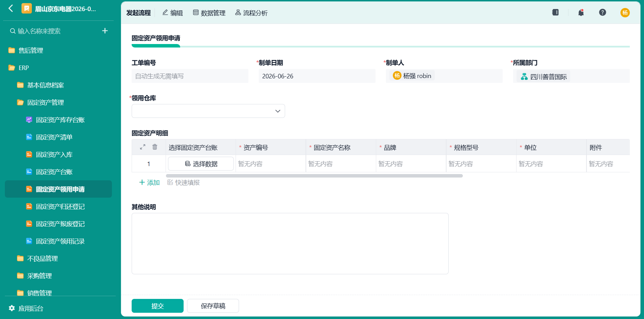
Task: Click the 固定资产入库 form icon
Action: pyautogui.click(x=29, y=154)
